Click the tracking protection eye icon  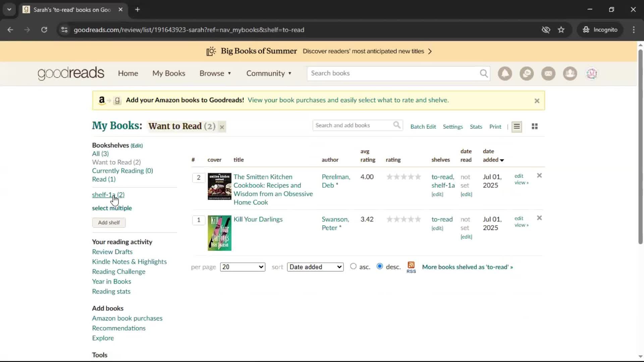coord(546,30)
